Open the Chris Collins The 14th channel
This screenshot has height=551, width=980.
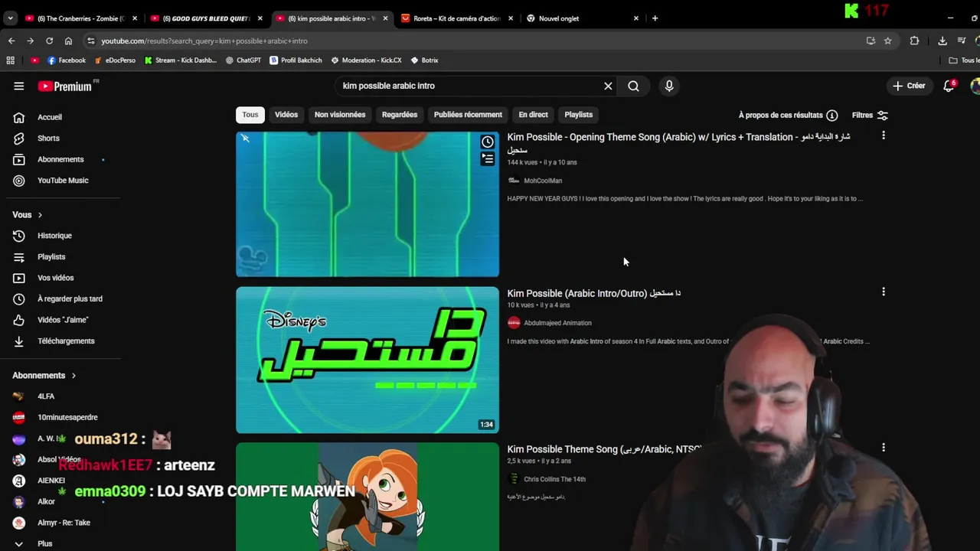(554, 479)
